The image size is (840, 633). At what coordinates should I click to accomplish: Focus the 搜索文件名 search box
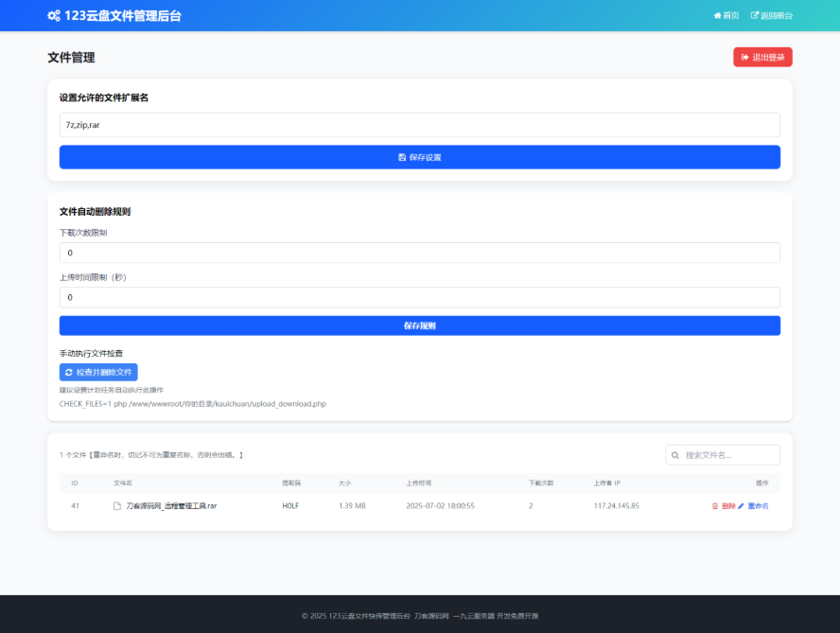click(723, 455)
